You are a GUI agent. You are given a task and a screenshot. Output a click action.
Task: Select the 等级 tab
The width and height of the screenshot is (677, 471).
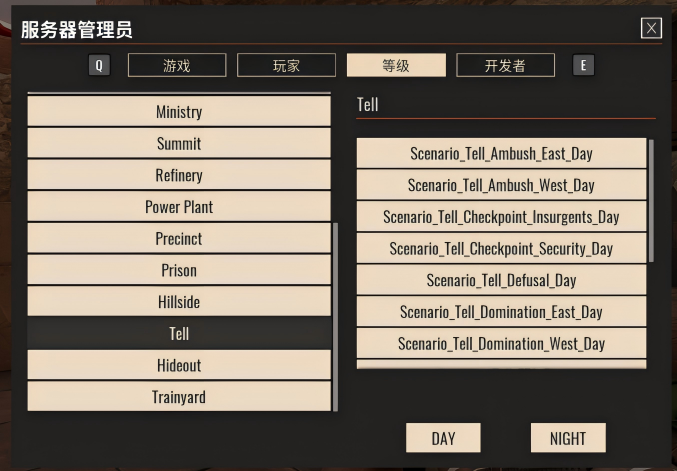(x=396, y=66)
